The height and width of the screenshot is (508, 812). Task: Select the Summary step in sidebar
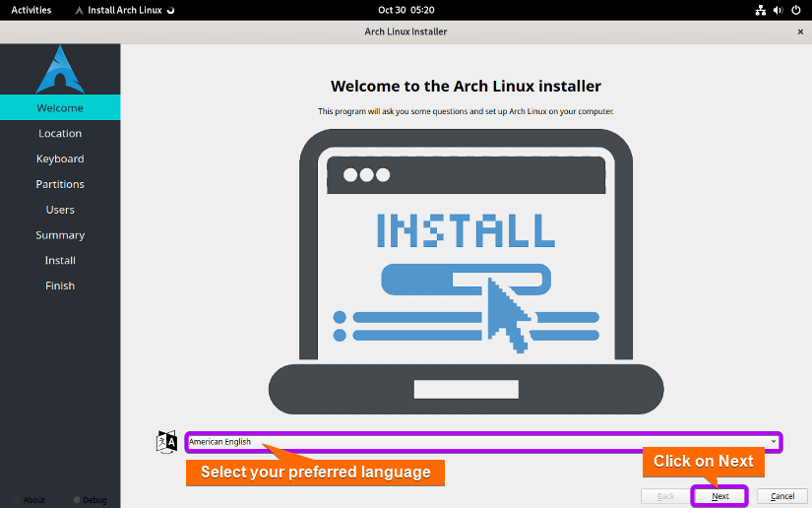point(60,234)
